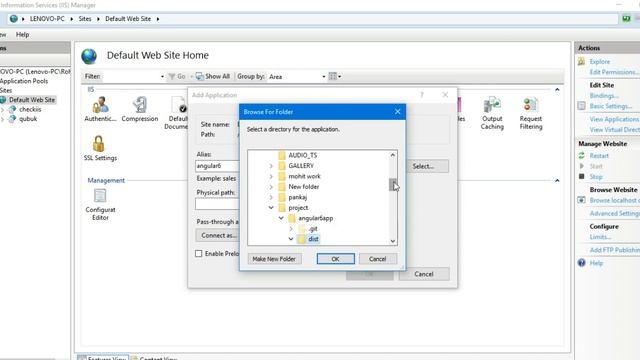This screenshot has width=640, height=360.
Task: Collapse the IIS section group
Action: pos(557,89)
